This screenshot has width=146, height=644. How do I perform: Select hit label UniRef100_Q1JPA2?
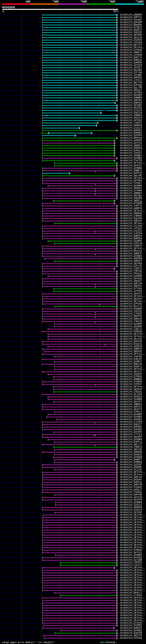[x=131, y=394]
